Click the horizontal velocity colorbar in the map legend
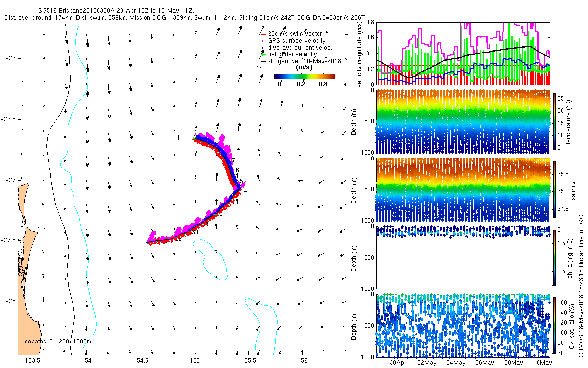The height and width of the screenshot is (368, 588). [x=304, y=76]
